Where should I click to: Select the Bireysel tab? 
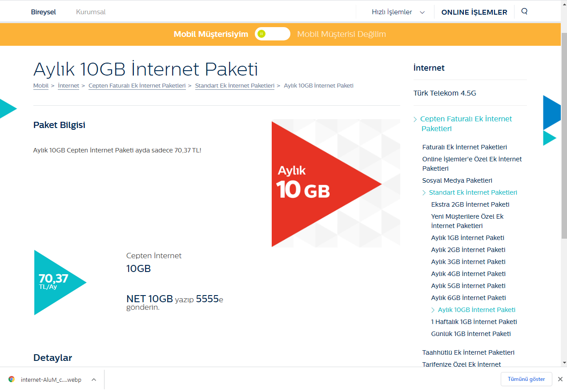43,12
